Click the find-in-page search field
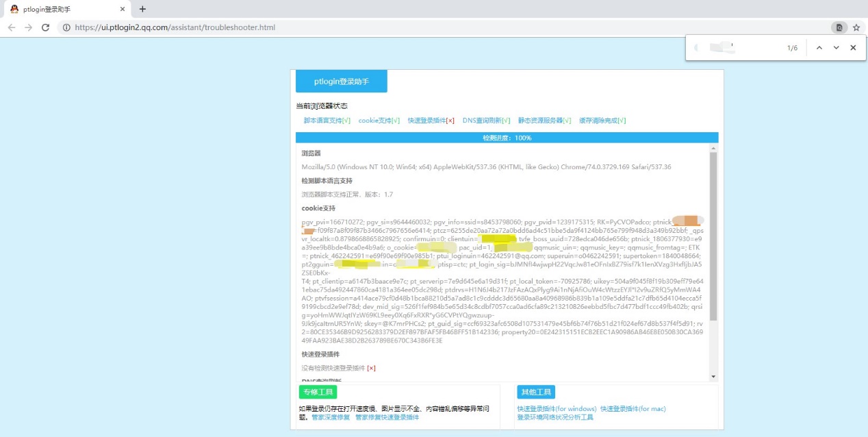Image resolution: width=868 pixels, height=437 pixels. point(736,47)
